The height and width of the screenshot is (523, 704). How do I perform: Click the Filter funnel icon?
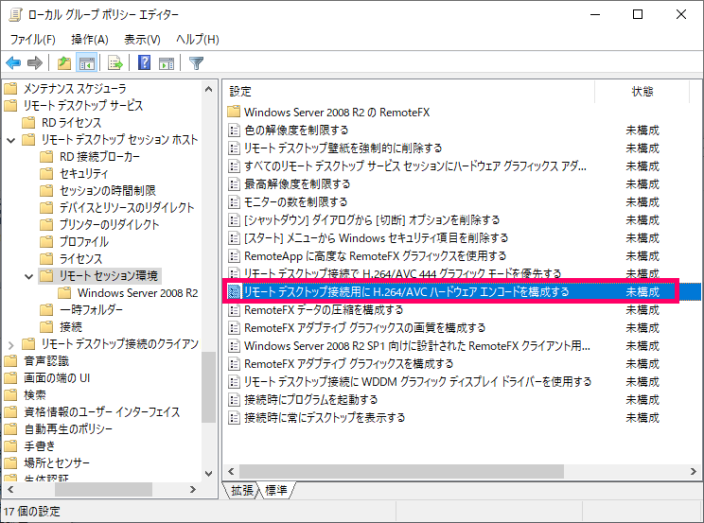(196, 63)
